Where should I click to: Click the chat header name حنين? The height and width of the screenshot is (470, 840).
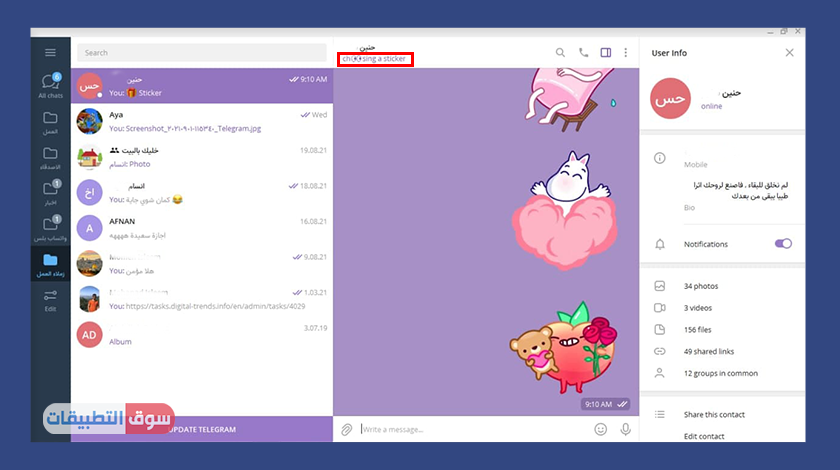(367, 48)
